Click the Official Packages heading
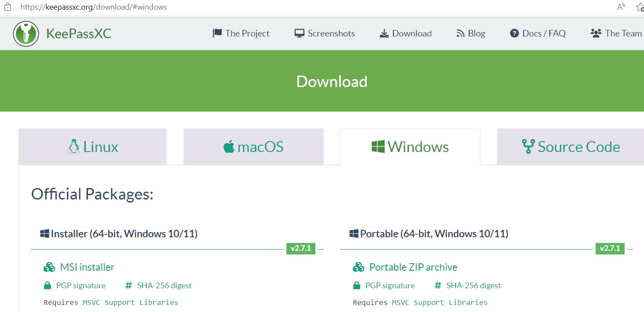This screenshot has height=312, width=644. click(92, 194)
